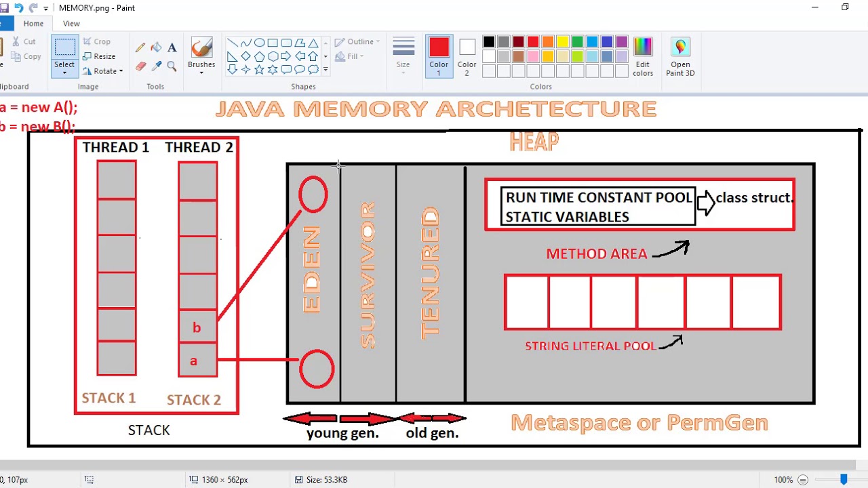868x488 pixels.
Task: Click the Resize button
Action: [99, 56]
